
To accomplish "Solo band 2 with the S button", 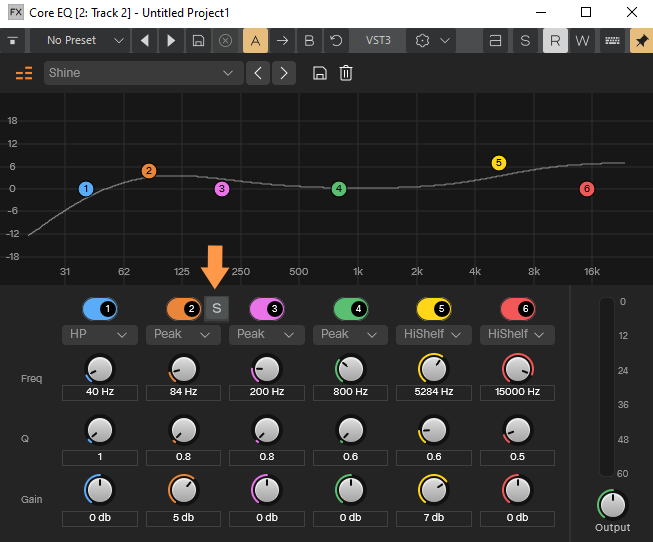I will (217, 309).
